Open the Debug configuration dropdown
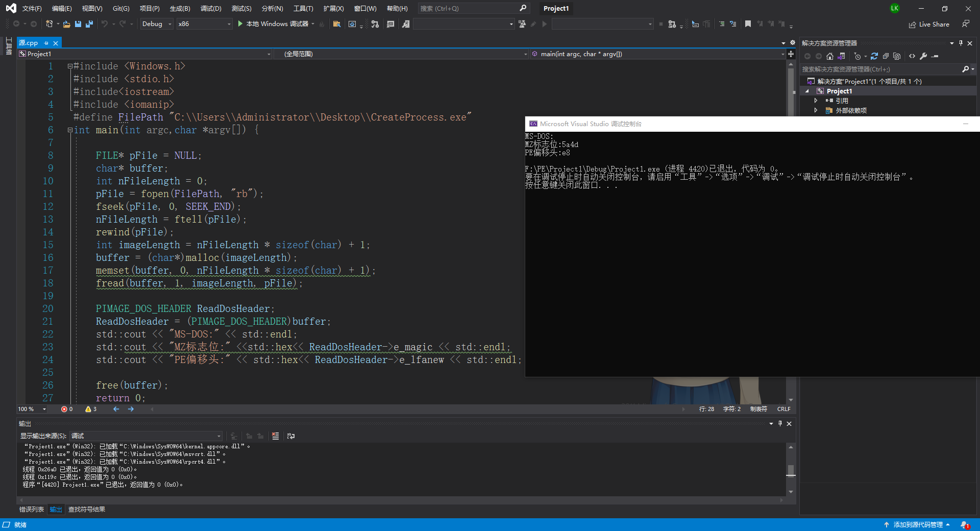Screen dimensions: 980x531 tap(157, 24)
